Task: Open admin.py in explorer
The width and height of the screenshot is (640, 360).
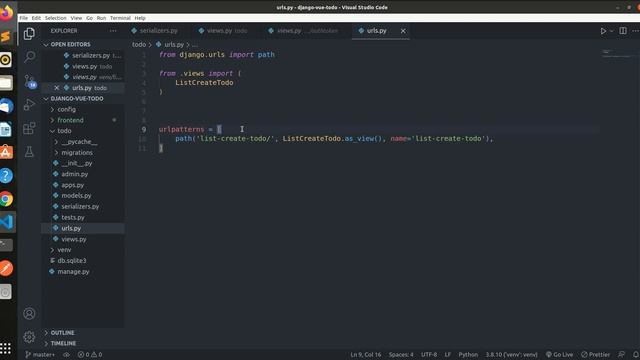Action: (75, 174)
